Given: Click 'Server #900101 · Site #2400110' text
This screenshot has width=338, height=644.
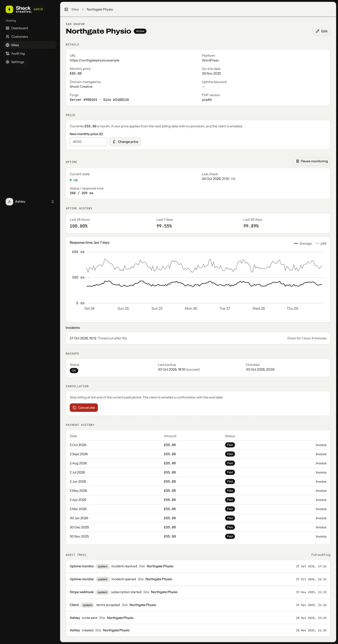Looking at the screenshot, I should (x=99, y=100).
